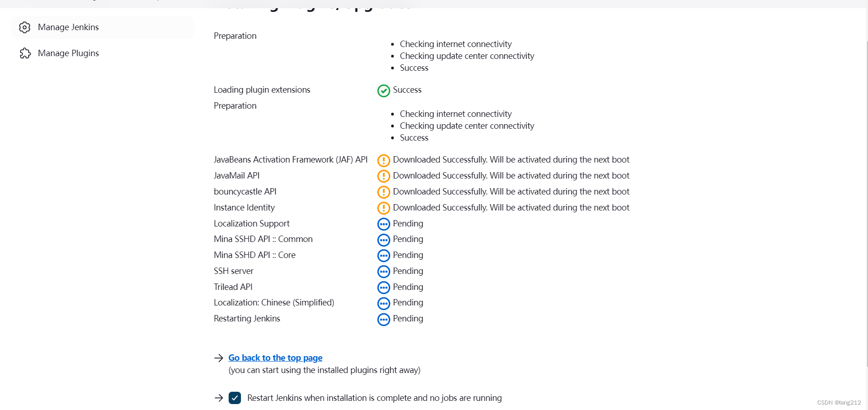This screenshot has height=410, width=868.
Task: Click pending icon beside Mina SSHD API Core
Action: tap(384, 256)
